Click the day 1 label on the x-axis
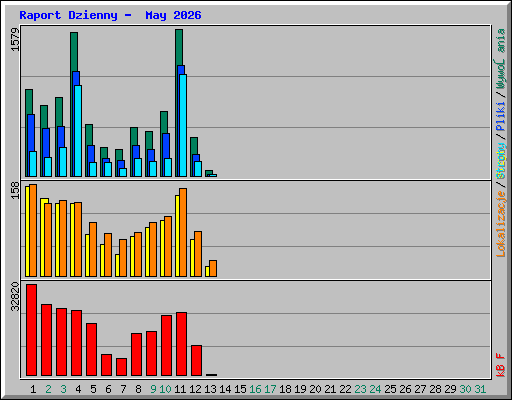Screen dimensions: 512x400 pos(33,389)
